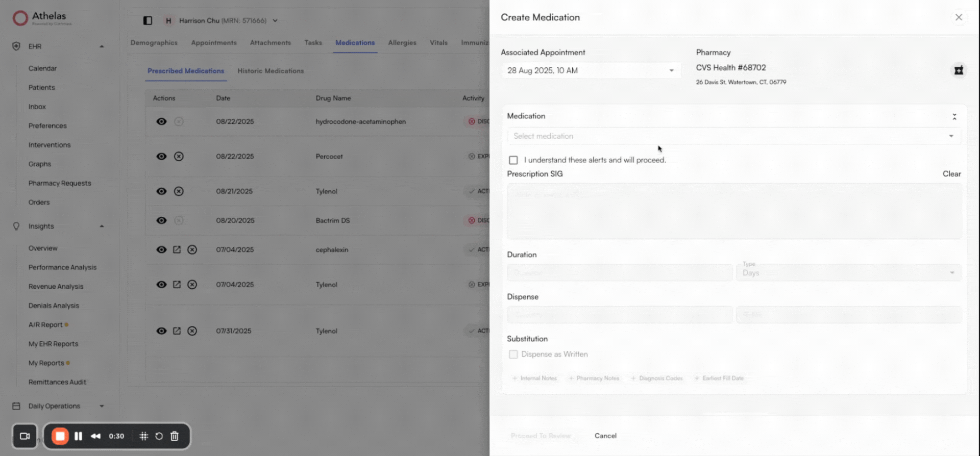Click the recorder grid icon

coord(144,436)
